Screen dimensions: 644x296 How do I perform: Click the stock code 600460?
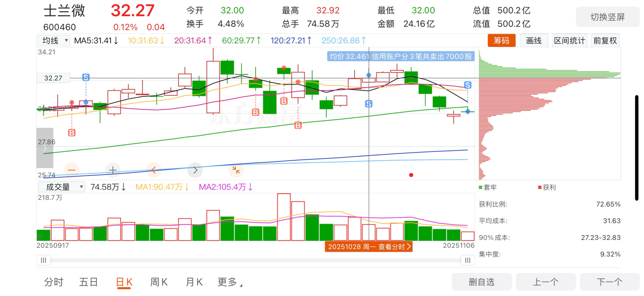[x=60, y=27]
